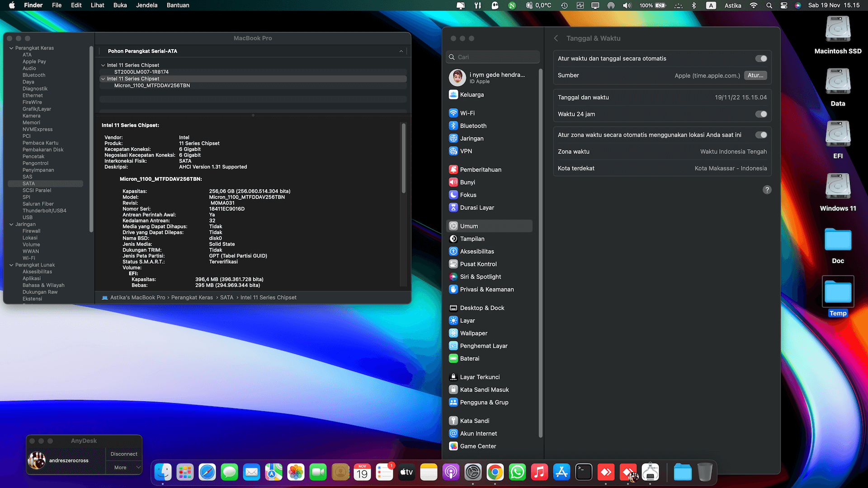Collapse Jaringan section in System Information
The width and height of the screenshot is (868, 488).
click(11, 224)
